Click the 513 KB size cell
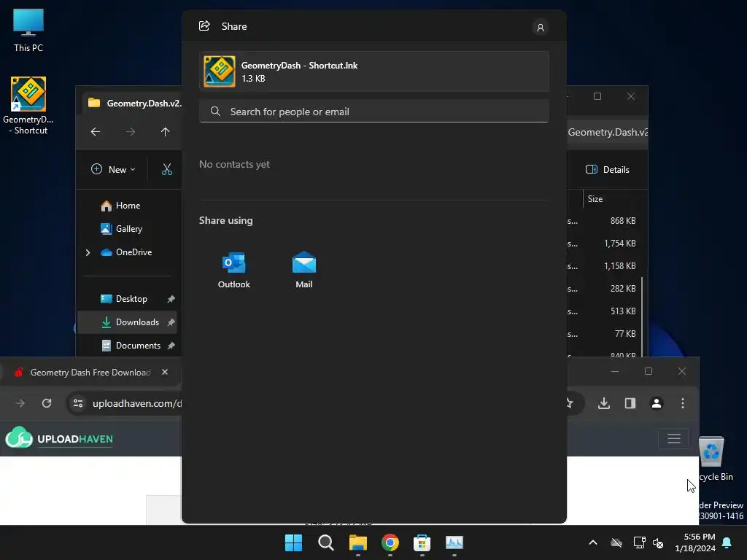 [623, 311]
